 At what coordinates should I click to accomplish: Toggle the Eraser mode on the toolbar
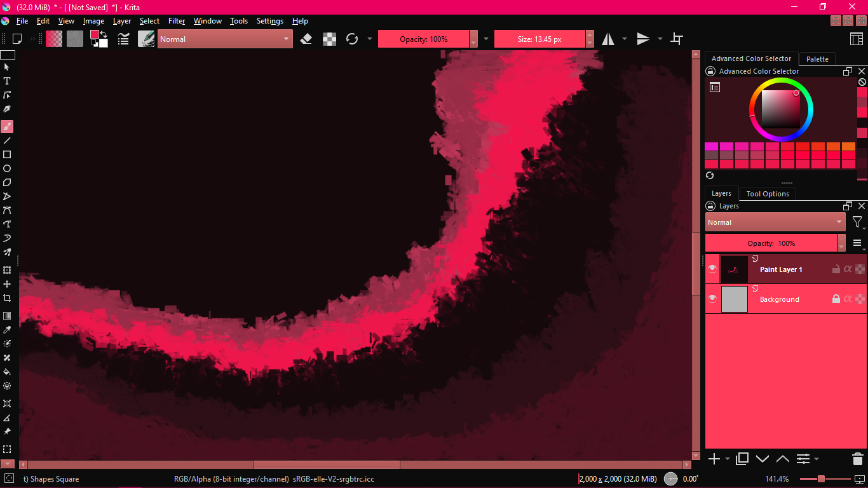[306, 39]
